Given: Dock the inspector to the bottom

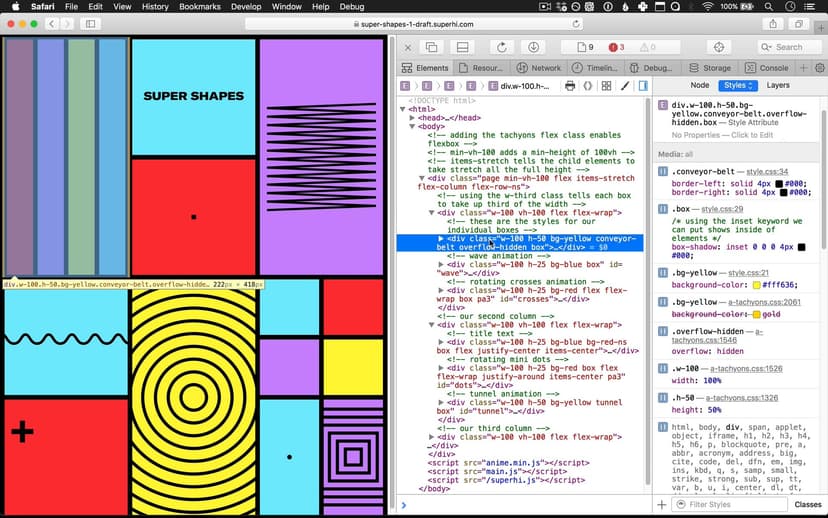Looking at the screenshot, I should click(x=463, y=47).
